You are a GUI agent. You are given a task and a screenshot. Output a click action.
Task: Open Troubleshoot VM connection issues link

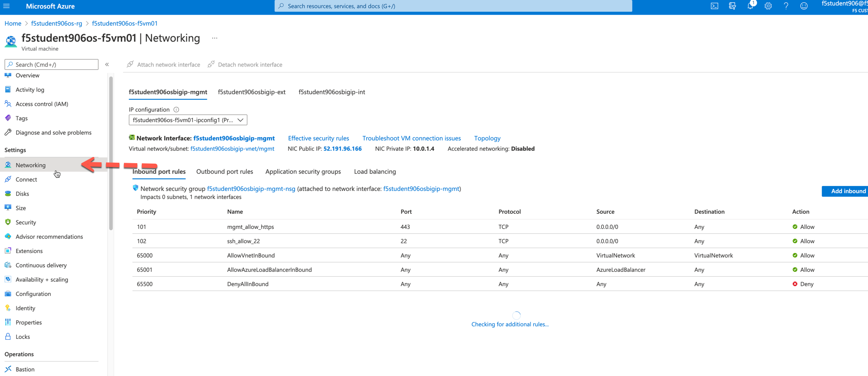tap(411, 139)
